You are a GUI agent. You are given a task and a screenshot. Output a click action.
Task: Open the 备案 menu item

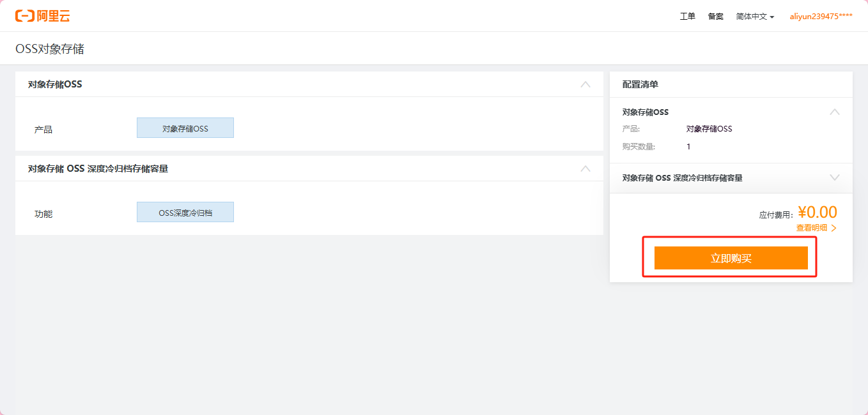point(715,17)
